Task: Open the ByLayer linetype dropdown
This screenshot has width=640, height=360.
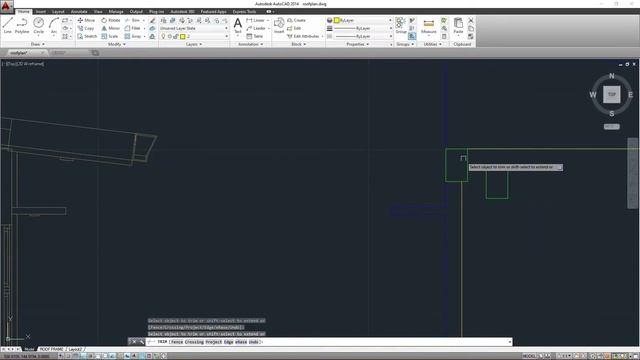Action: click(x=363, y=36)
